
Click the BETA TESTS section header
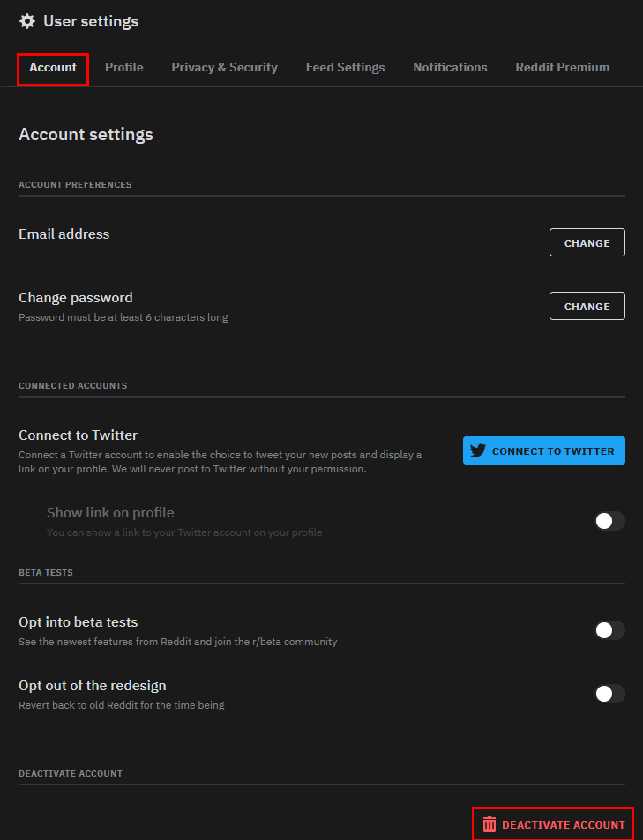pos(46,573)
